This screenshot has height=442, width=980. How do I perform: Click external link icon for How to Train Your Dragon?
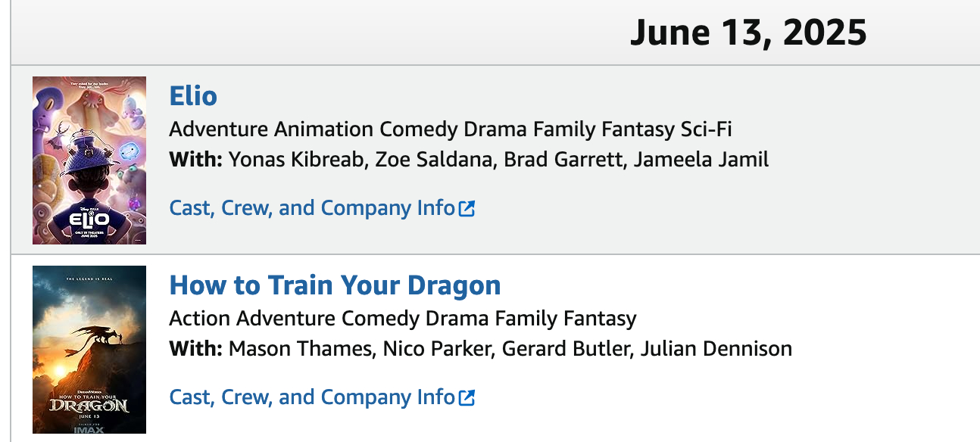click(x=467, y=397)
